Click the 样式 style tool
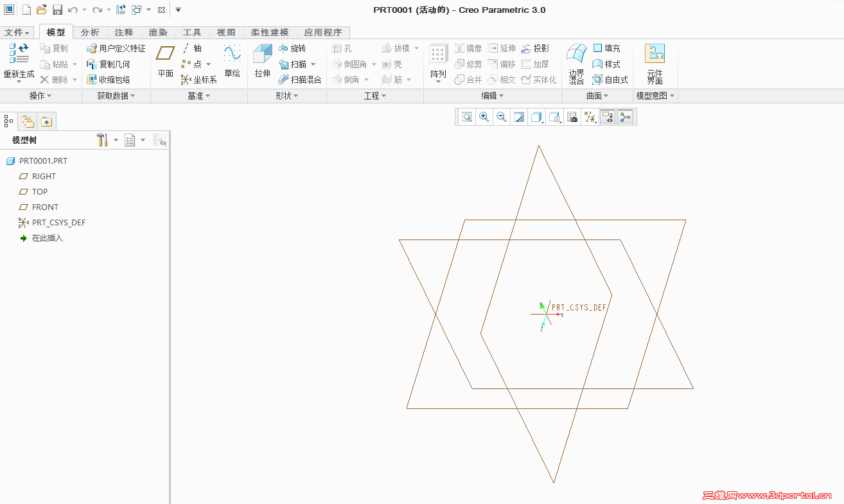Image resolution: width=844 pixels, height=504 pixels. pyautogui.click(x=606, y=64)
